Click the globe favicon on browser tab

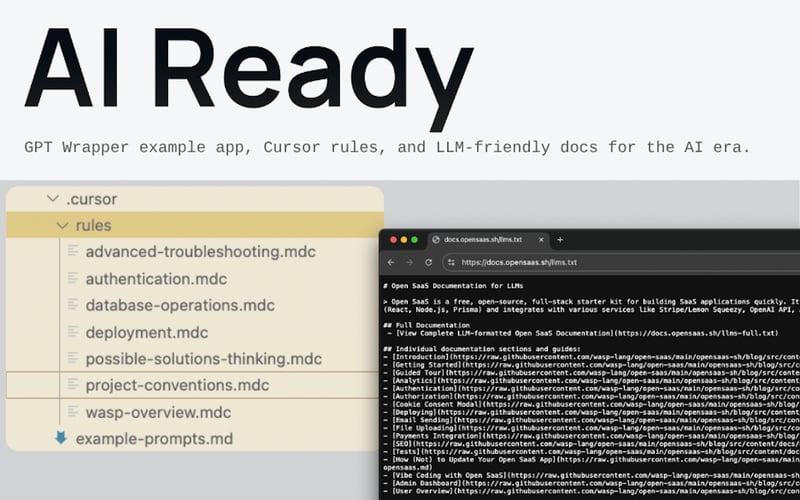click(436, 239)
